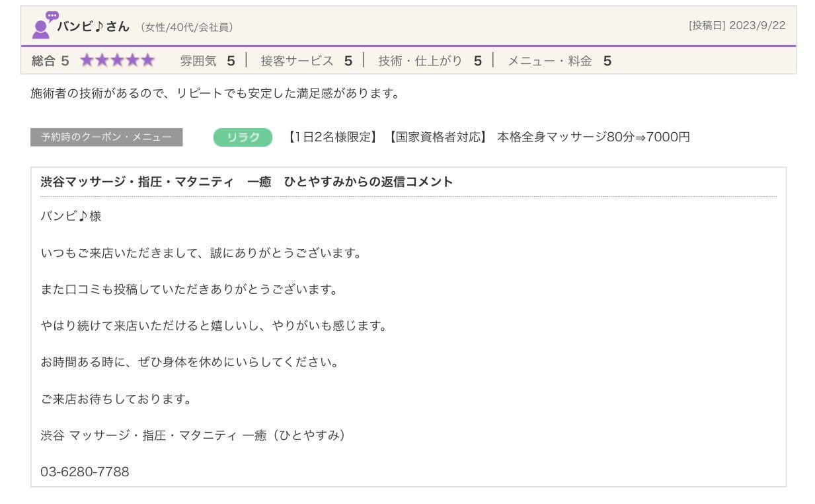The image size is (815, 504).
Task: Click the reviewer attributes (女性/40代/会社員)
Action: (186, 27)
